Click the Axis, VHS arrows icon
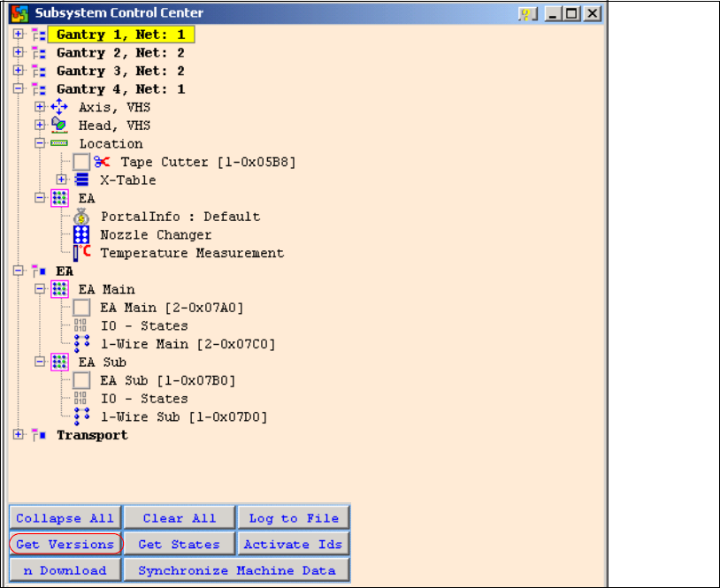 point(59,107)
